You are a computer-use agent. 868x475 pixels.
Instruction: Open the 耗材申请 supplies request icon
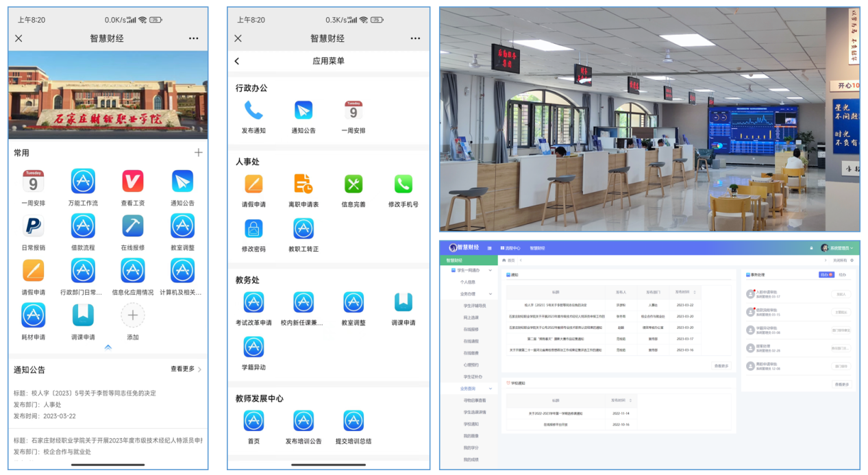pos(33,315)
